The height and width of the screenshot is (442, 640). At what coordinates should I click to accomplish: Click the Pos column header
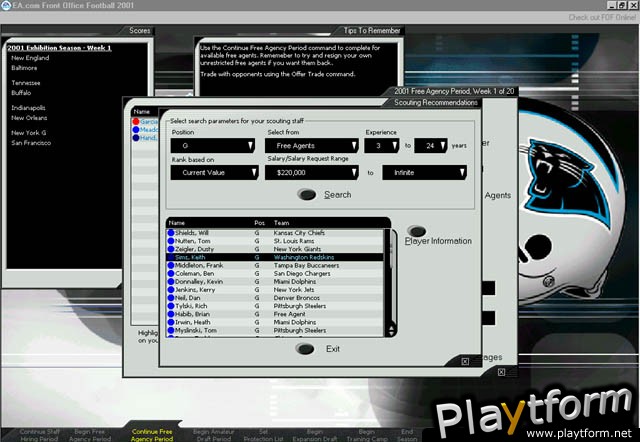[260, 223]
